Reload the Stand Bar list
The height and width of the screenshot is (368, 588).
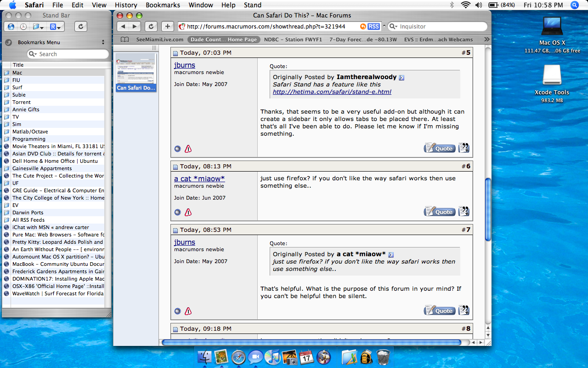(x=80, y=27)
